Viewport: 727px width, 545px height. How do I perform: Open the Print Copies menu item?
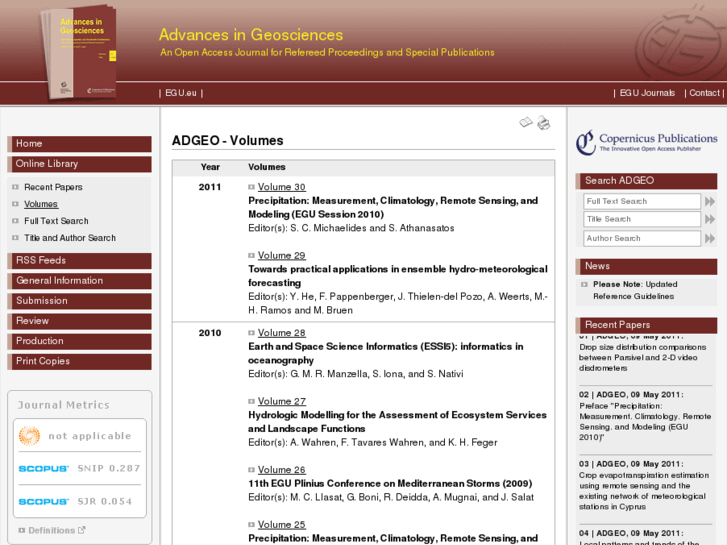point(79,361)
